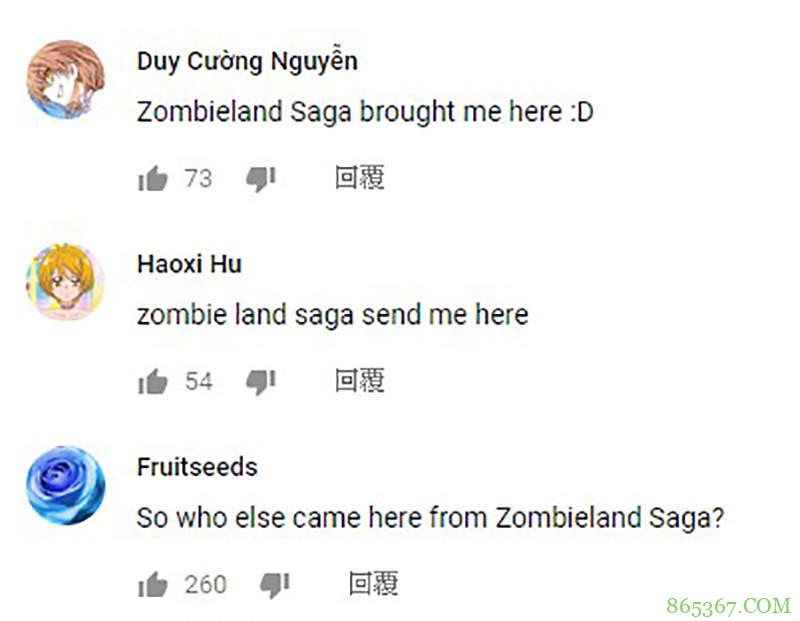Dislike Haoxi Hu's comment
This screenshot has height=621, width=800.
(261, 382)
